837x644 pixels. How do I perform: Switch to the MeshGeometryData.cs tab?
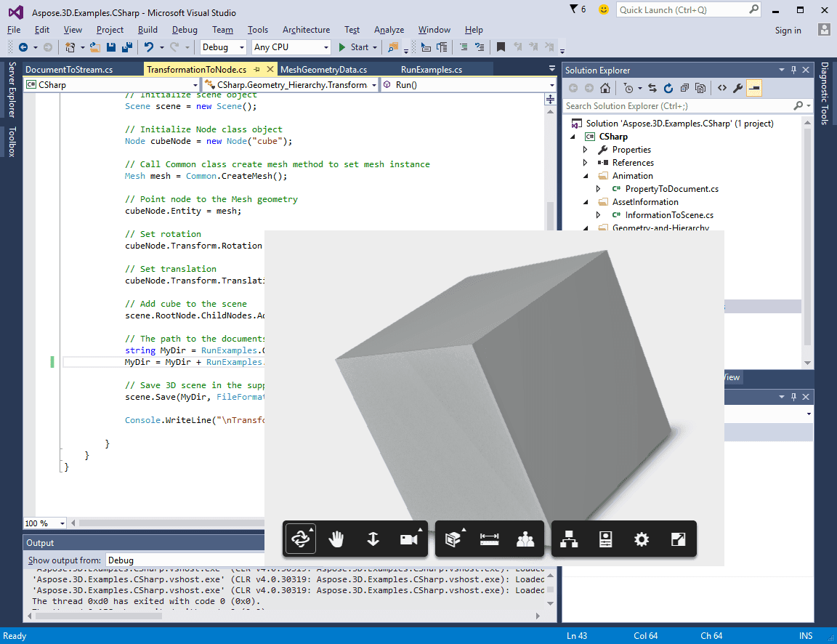pyautogui.click(x=323, y=70)
